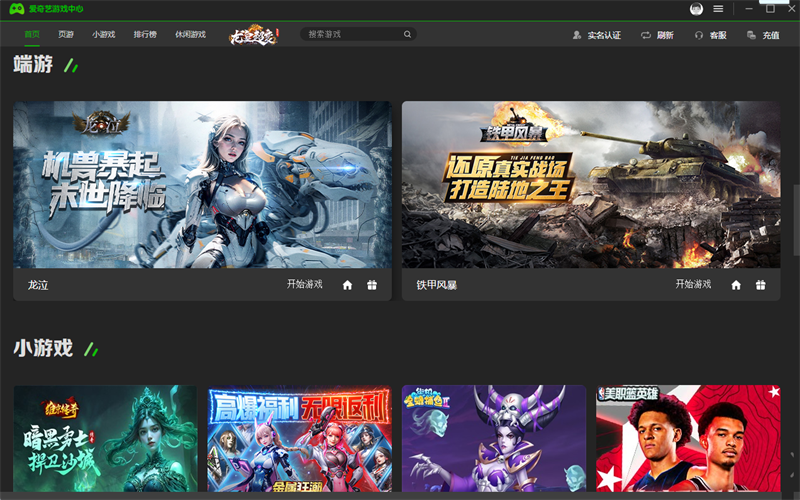Open the 小游戏 tab
This screenshot has width=800, height=500.
point(104,35)
